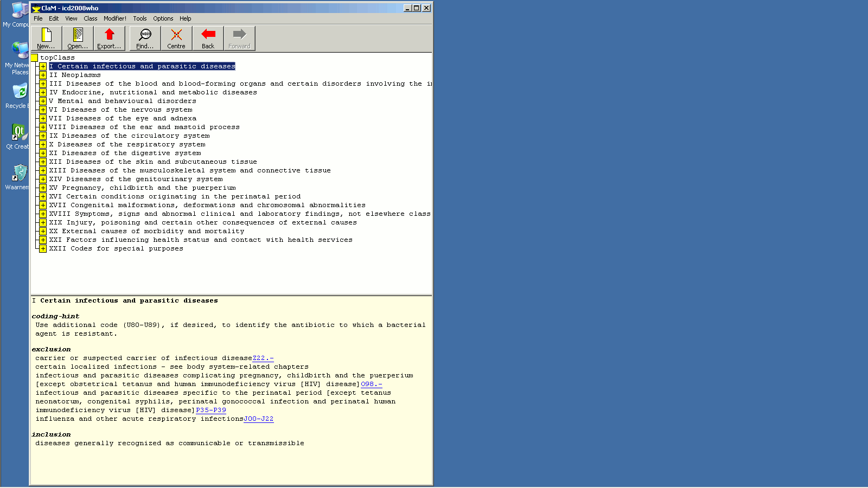Expand chapter X respiratory system node
The width and height of the screenshot is (868, 488).
43,145
